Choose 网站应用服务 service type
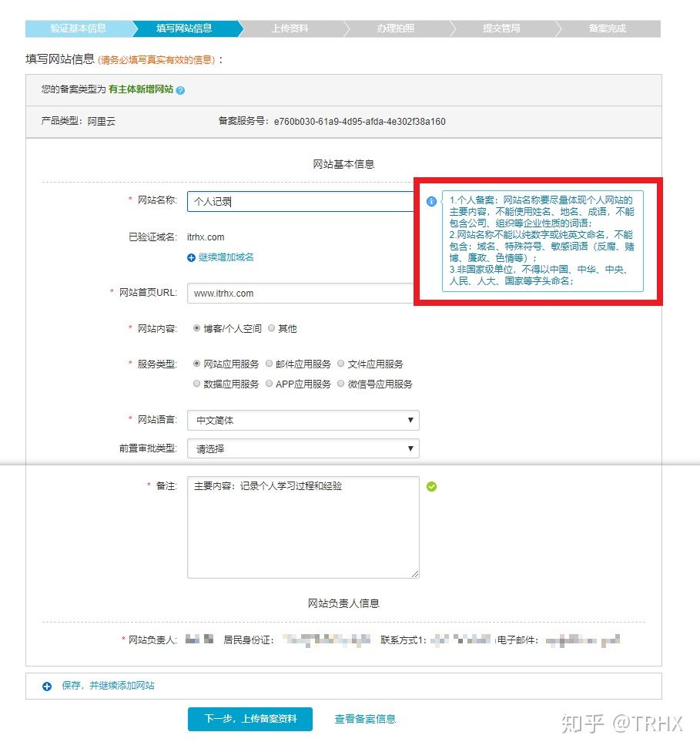 (196, 364)
